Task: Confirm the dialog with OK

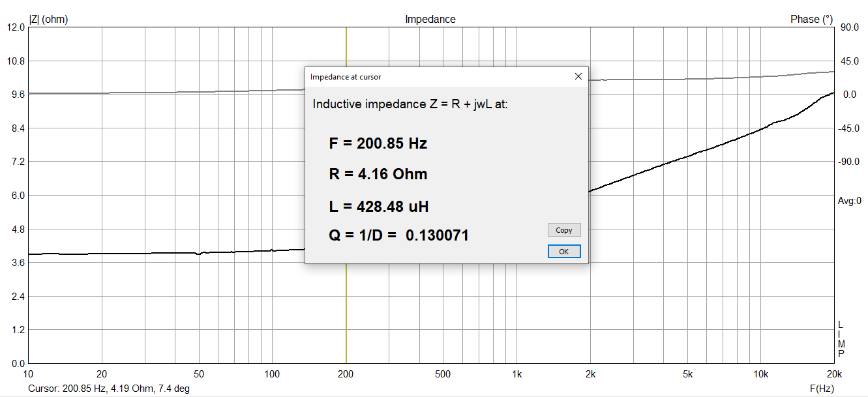Action: [x=564, y=252]
